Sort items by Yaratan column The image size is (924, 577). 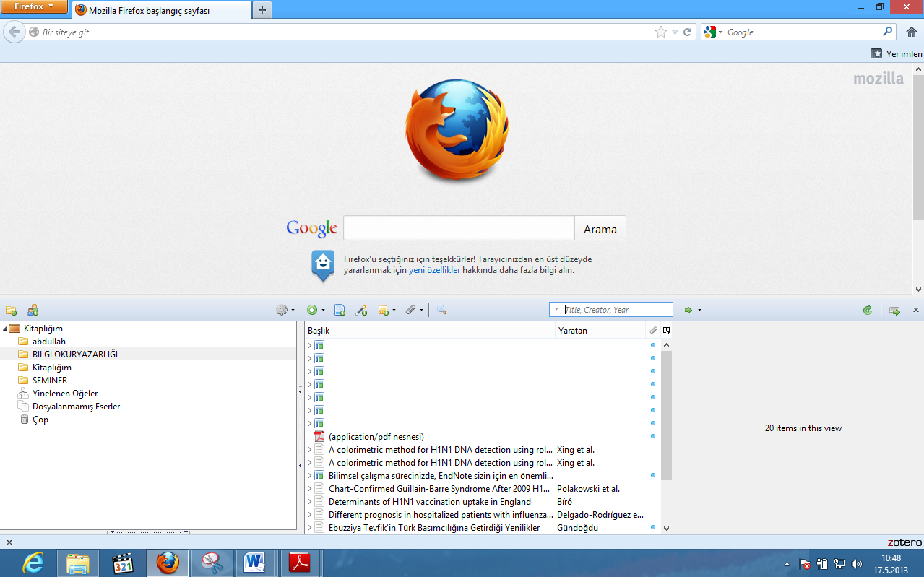600,331
